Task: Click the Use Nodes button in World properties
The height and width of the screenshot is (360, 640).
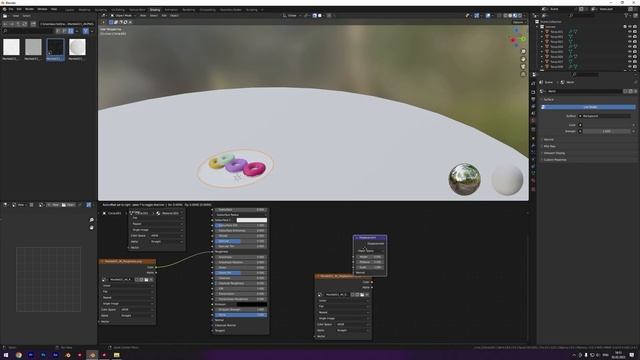Action: [x=588, y=107]
